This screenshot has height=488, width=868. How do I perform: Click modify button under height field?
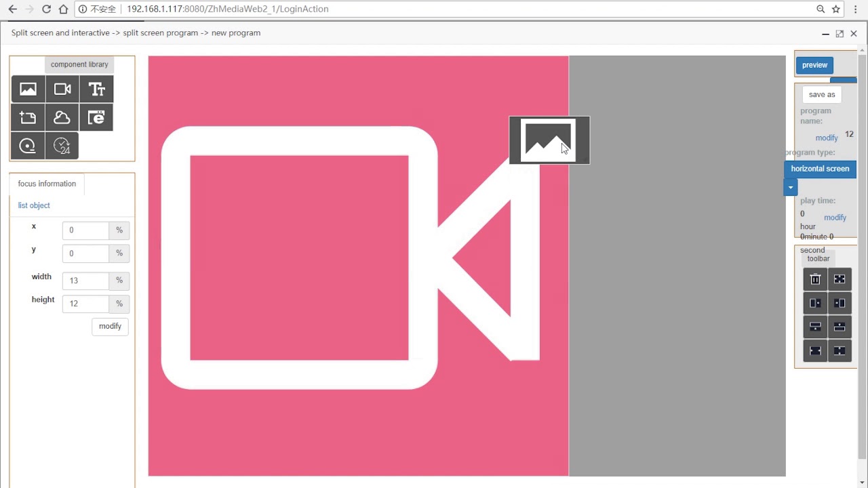pos(110,327)
